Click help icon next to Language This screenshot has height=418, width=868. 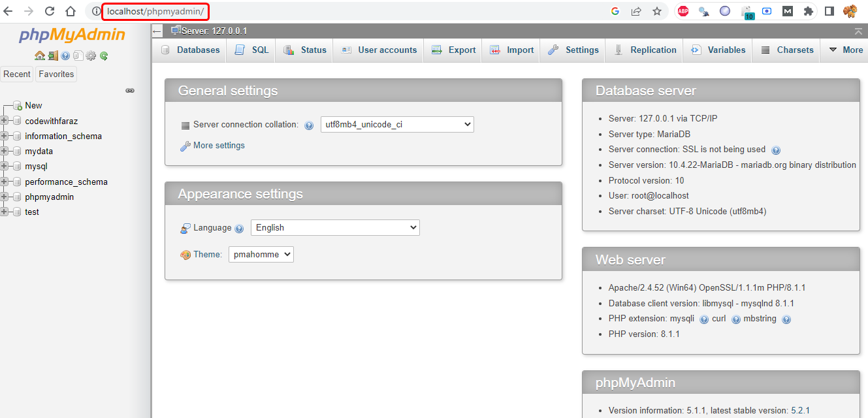(x=239, y=229)
